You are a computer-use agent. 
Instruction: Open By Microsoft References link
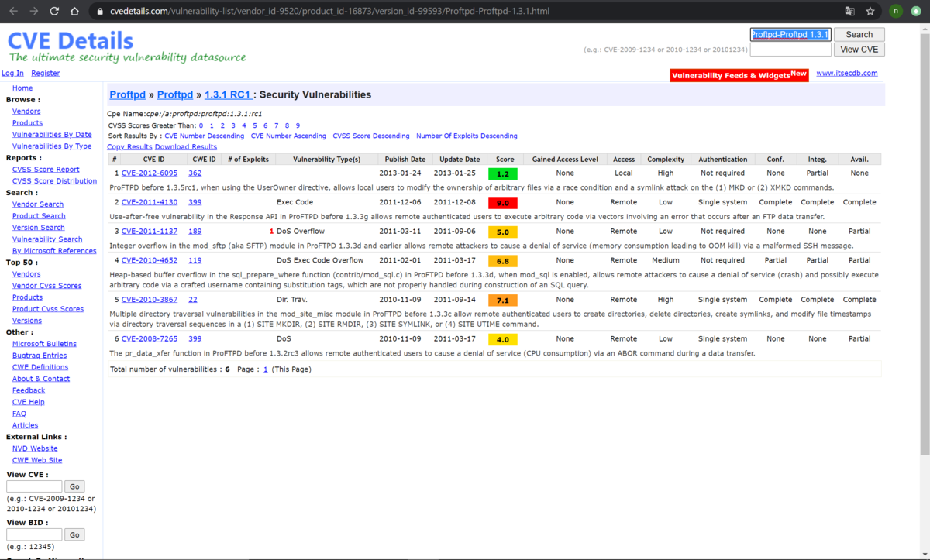pos(54,251)
